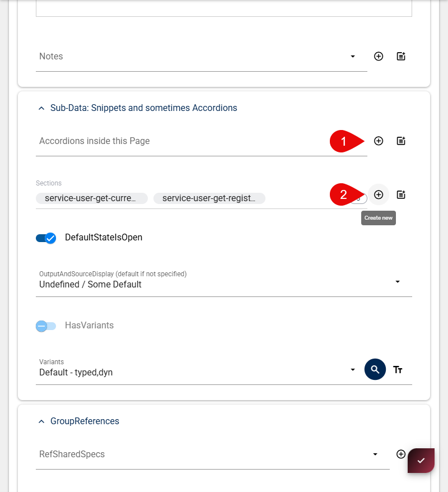Click the Accordions inside this Page field
Viewport: 448px width, 492px height.
tap(179, 141)
